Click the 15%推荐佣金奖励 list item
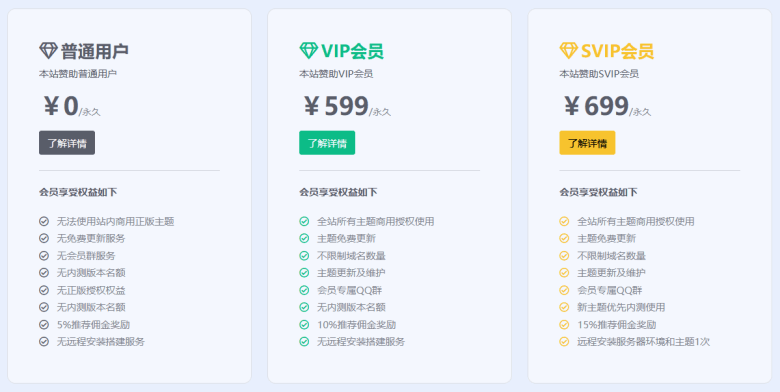 616,325
